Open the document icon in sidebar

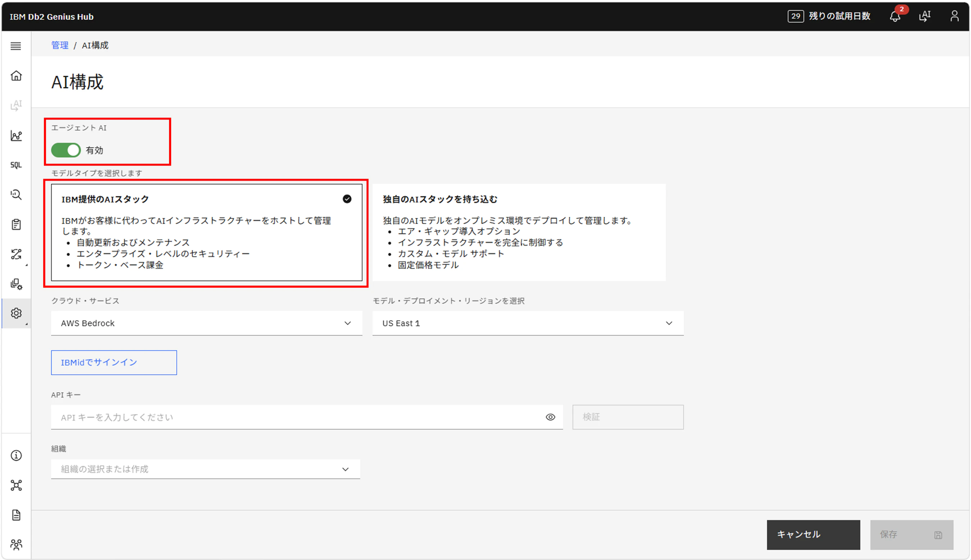(16, 515)
